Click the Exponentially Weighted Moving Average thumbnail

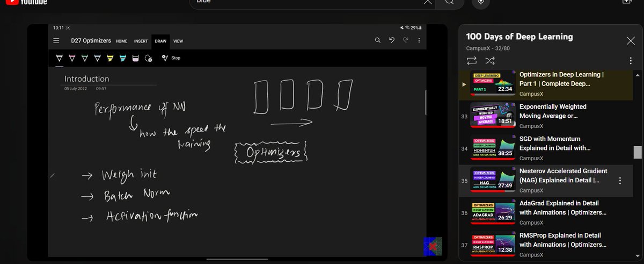[493, 115]
